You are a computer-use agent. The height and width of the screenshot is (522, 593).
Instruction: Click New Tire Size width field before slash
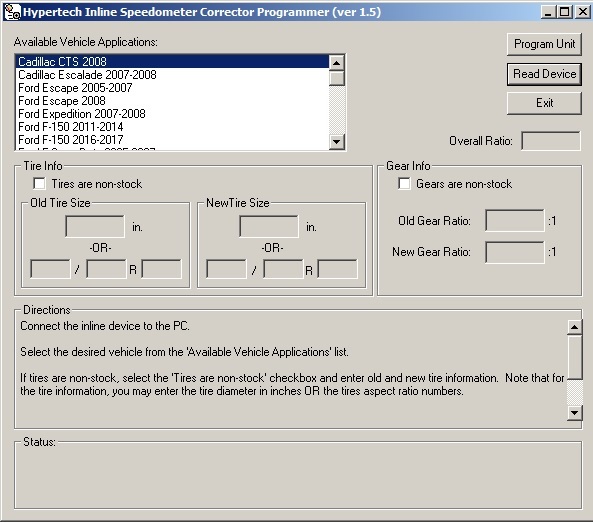[x=226, y=269]
